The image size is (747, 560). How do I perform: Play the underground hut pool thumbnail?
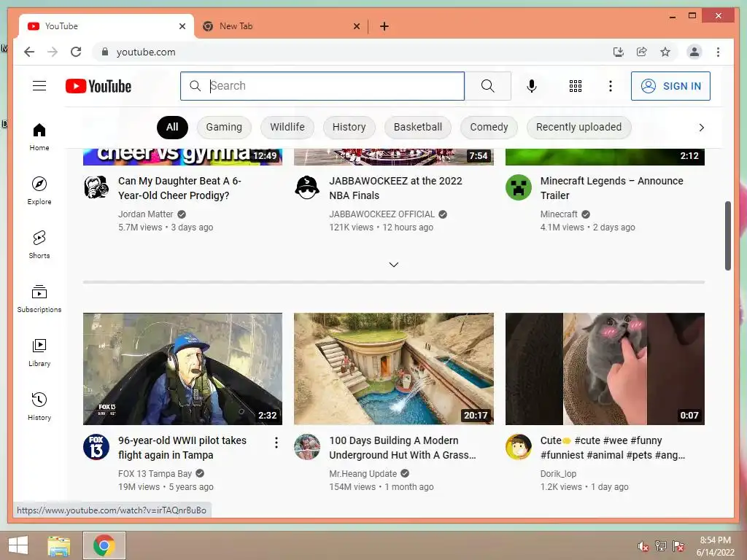394,368
